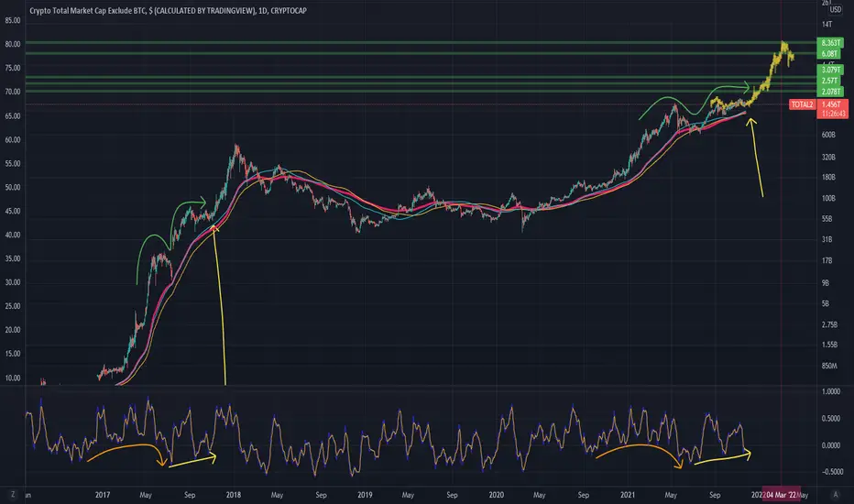Viewport: 854px width, 504px height.
Task: Select the 6.08T green price label
Action: point(829,53)
